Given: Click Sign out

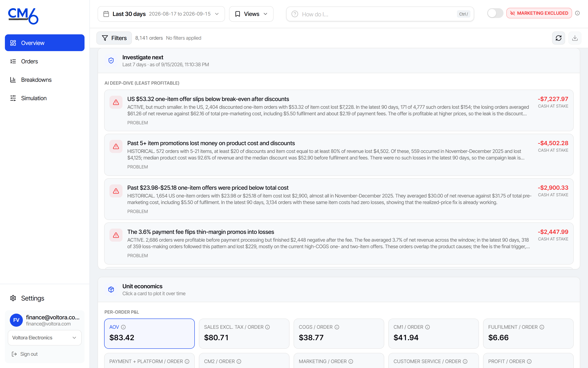Looking at the screenshot, I should [x=25, y=354].
